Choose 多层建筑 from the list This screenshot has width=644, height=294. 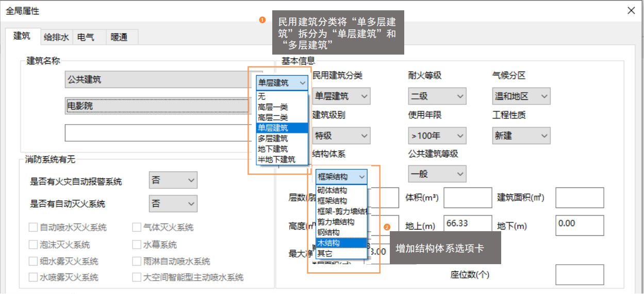point(282,139)
